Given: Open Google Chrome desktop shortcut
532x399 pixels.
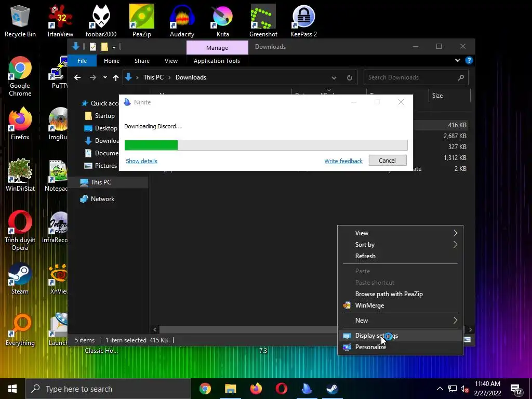Looking at the screenshot, I should pyautogui.click(x=20, y=77).
